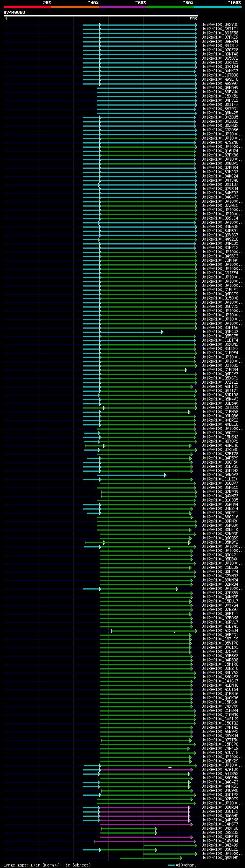Click the UniRef100_C4M6T7 label
The height and width of the screenshot is (868, 245).
220,824
